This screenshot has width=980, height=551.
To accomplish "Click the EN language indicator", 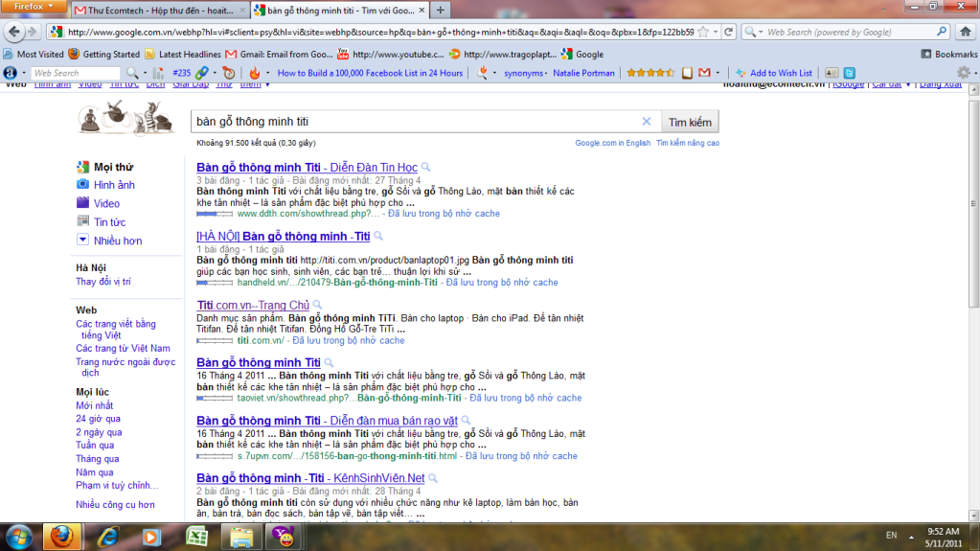I will click(891, 536).
